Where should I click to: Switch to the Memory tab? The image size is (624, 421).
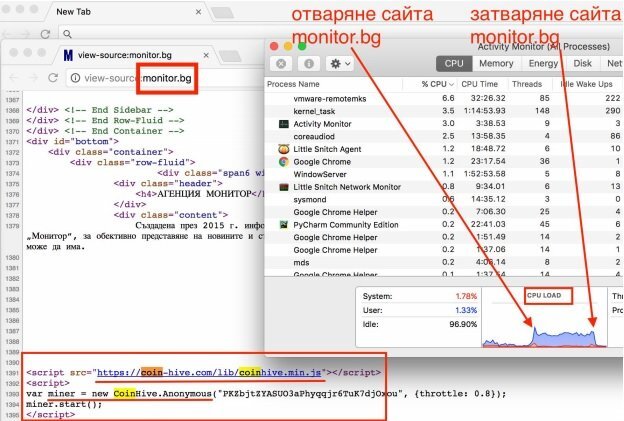(496, 64)
